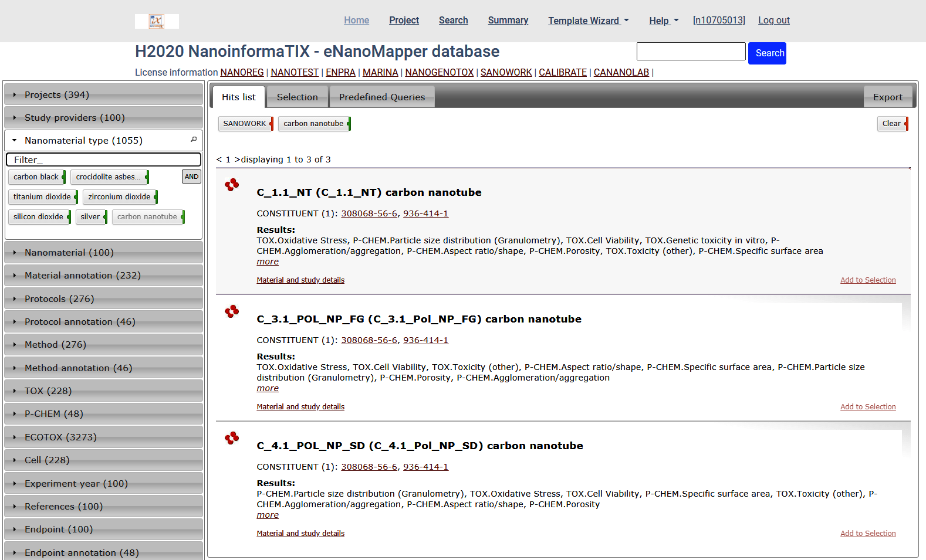Switch to the Selection tab
The height and width of the screenshot is (560, 926).
click(297, 97)
